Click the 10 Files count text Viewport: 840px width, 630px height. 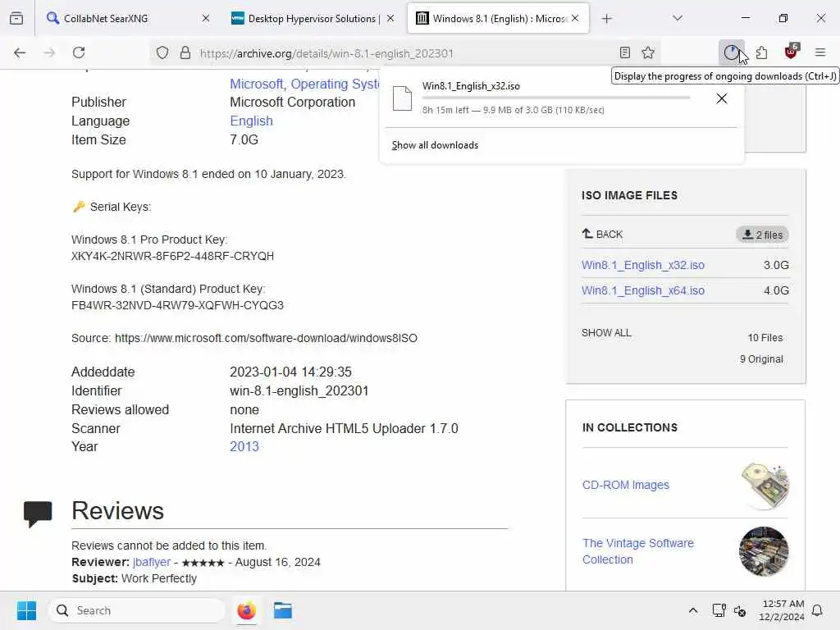pyautogui.click(x=765, y=337)
